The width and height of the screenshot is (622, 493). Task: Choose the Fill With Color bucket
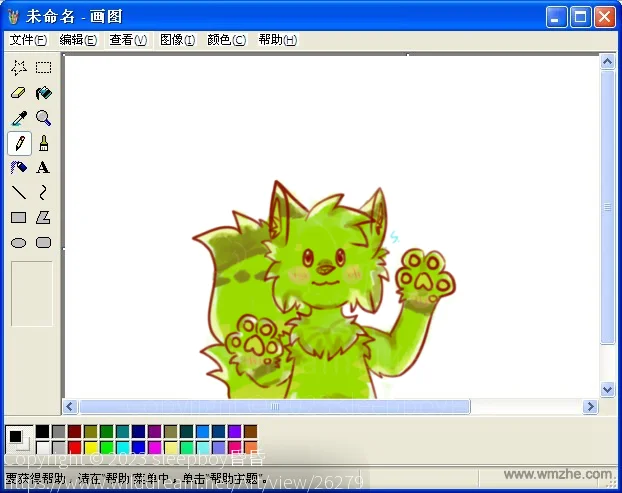[x=43, y=93]
